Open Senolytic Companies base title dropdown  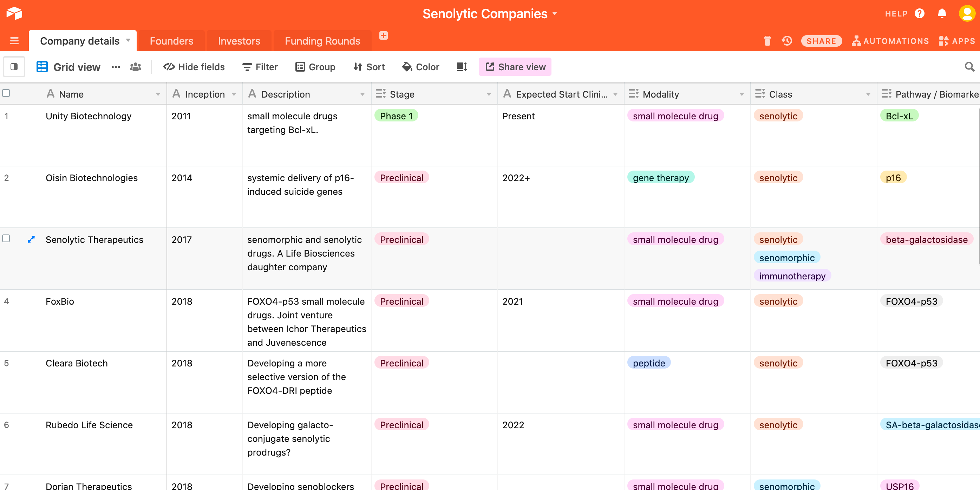(555, 14)
